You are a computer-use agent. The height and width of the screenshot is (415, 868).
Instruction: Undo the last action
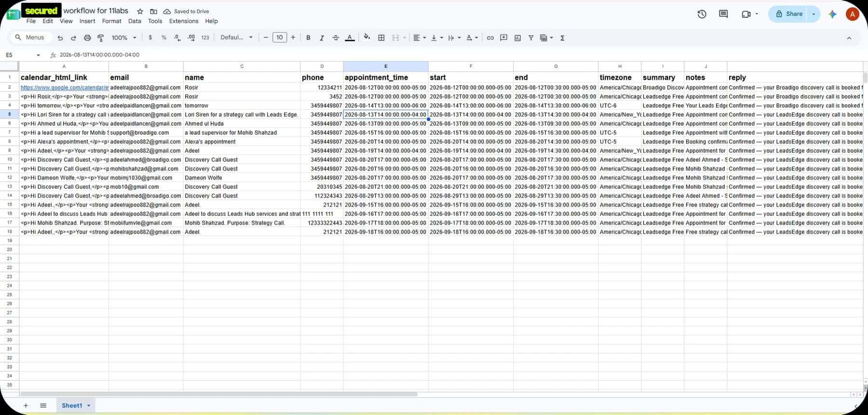coord(60,38)
